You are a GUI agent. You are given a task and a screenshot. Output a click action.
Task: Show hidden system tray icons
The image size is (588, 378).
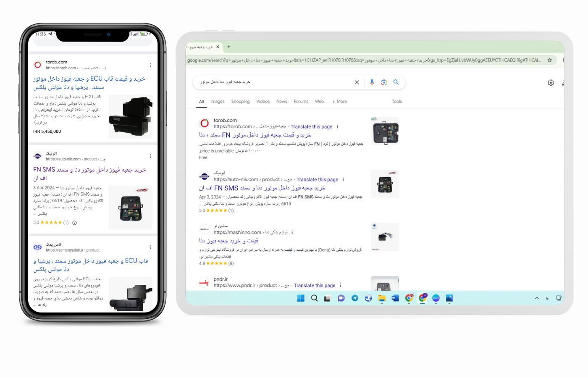[536, 298]
